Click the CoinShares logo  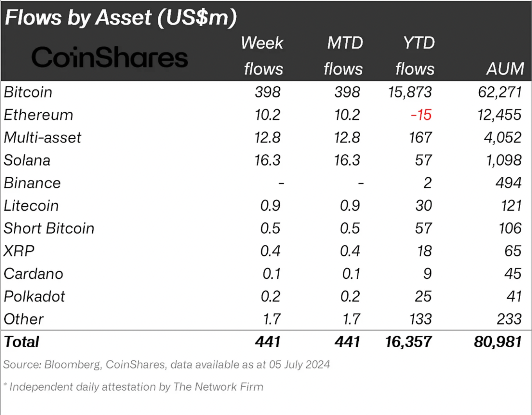coord(110,57)
